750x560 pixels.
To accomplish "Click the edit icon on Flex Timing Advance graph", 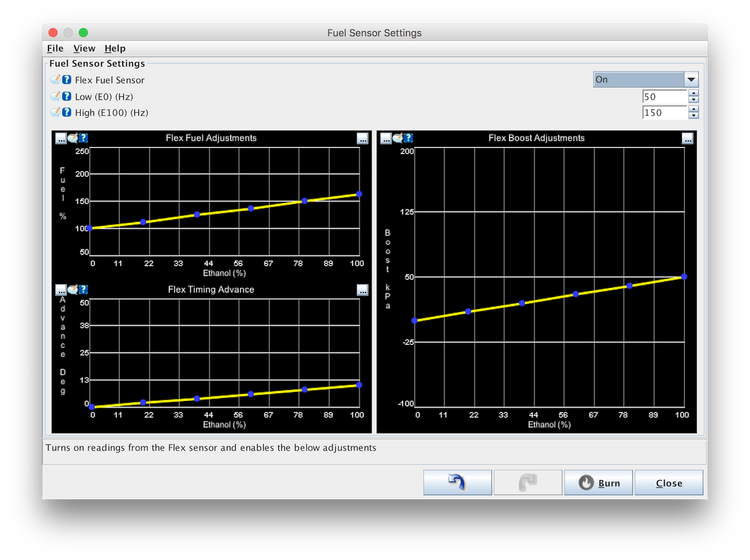I will click(x=73, y=289).
